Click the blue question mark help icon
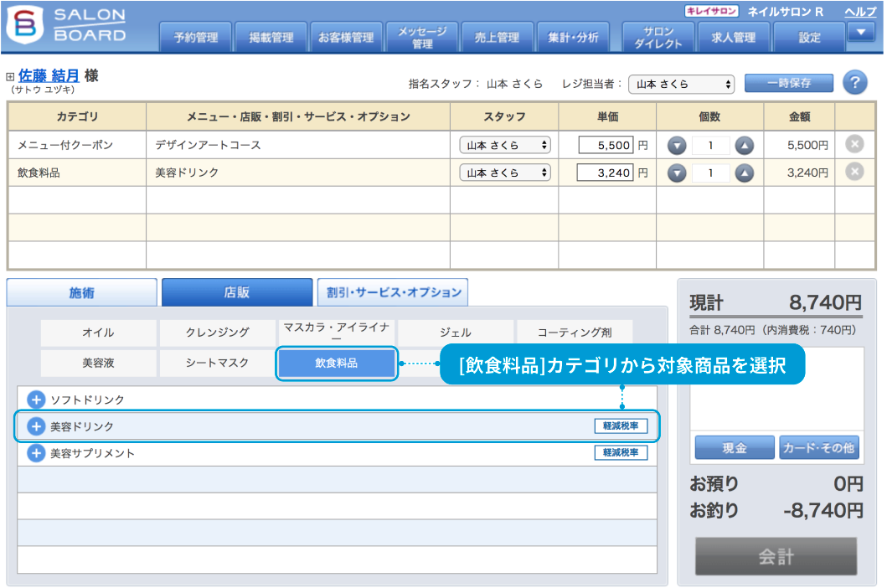This screenshot has height=588, width=887. [x=854, y=83]
